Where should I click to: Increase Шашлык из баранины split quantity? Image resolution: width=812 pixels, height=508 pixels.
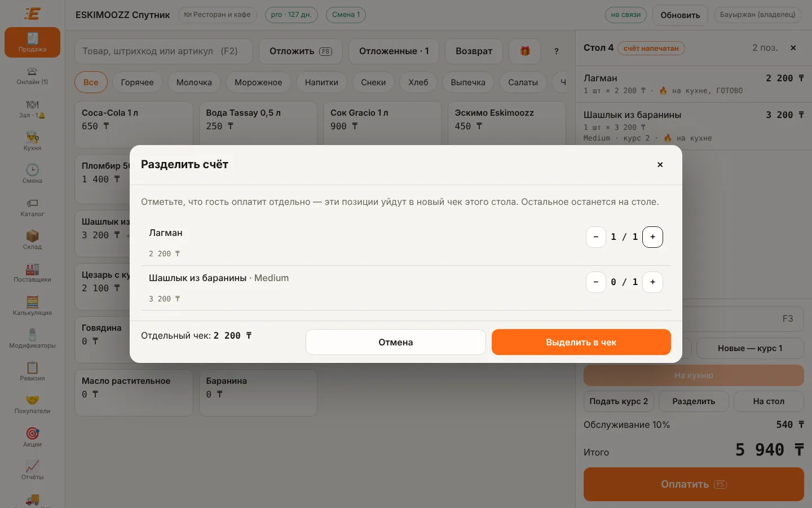(652, 282)
